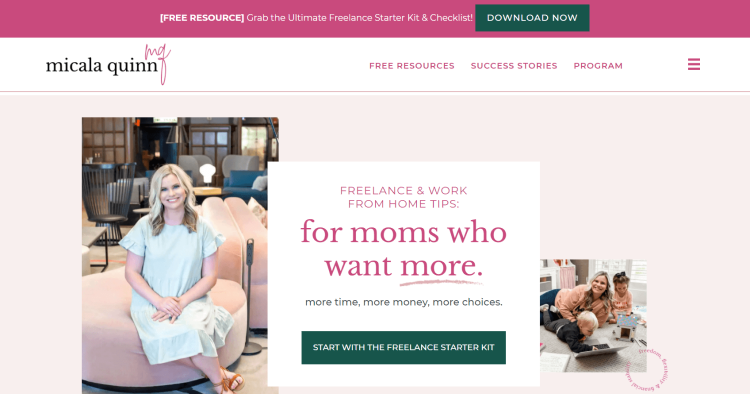Open the hamburger menu icon

694,64
